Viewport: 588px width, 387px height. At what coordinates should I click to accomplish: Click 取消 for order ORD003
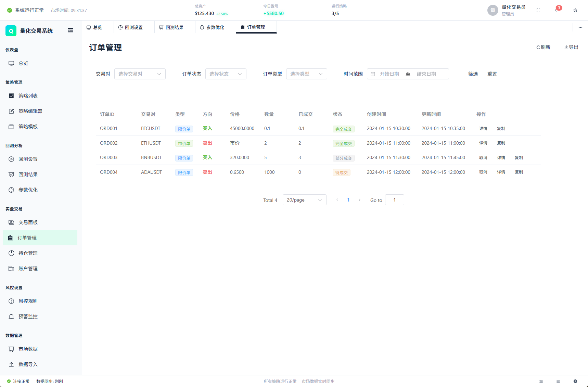[x=483, y=158]
